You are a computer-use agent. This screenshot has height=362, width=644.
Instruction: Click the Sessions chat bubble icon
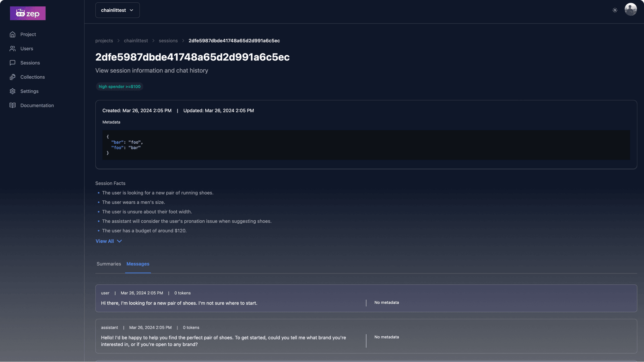[12, 63]
